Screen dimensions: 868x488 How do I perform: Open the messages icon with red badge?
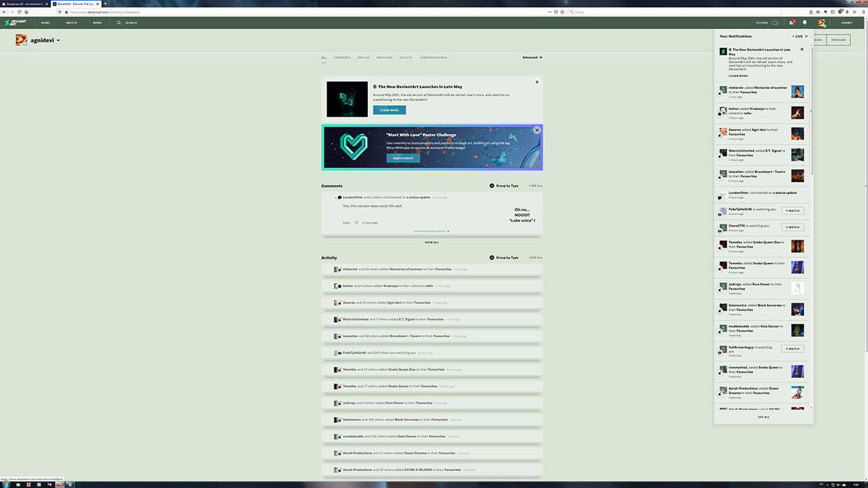pos(792,23)
